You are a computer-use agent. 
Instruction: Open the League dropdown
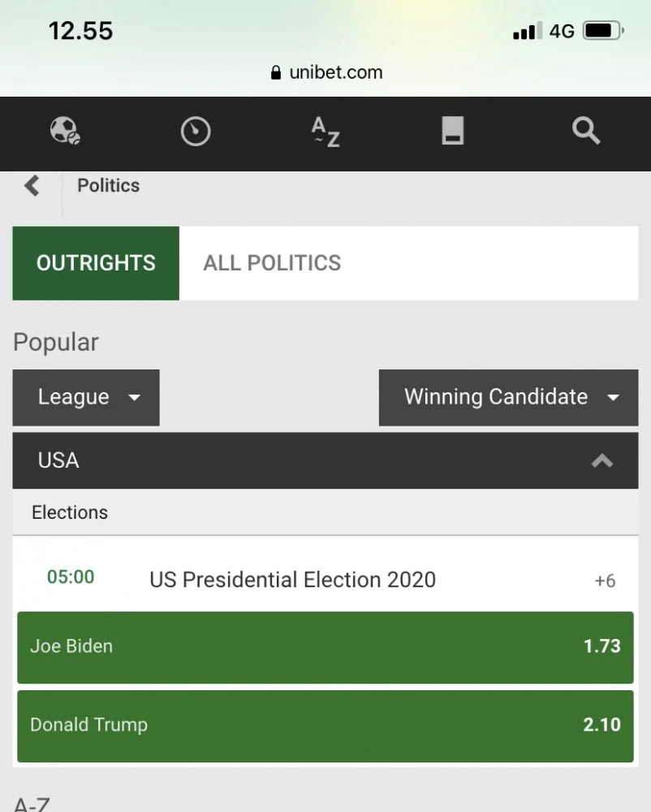point(86,397)
